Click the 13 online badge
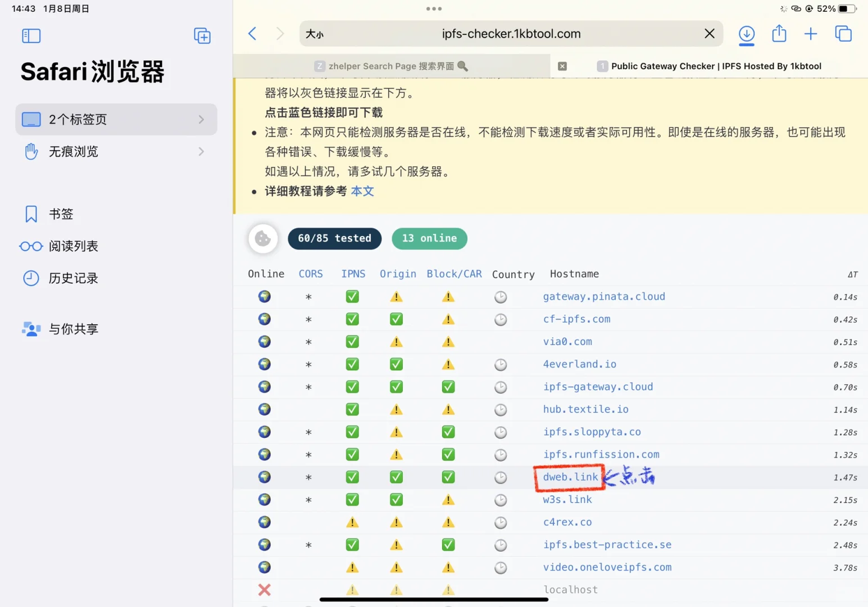This screenshot has height=607, width=868. (429, 238)
